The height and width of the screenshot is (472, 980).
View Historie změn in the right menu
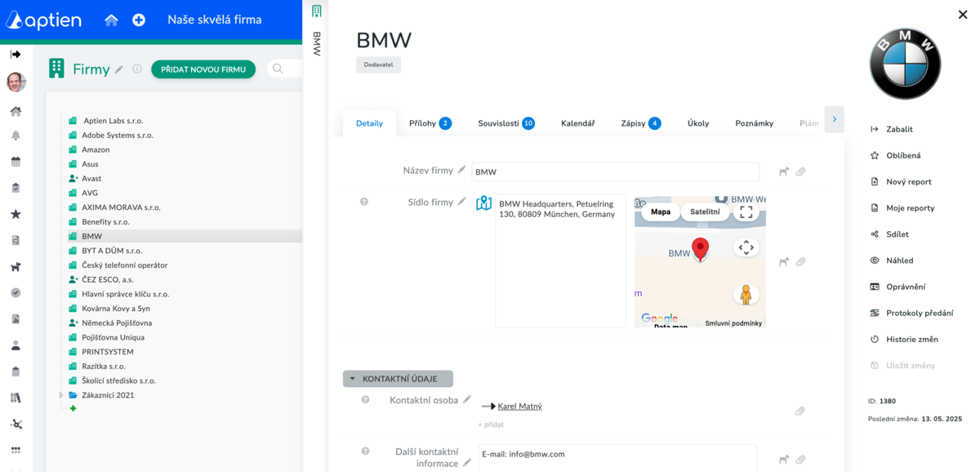(904, 339)
